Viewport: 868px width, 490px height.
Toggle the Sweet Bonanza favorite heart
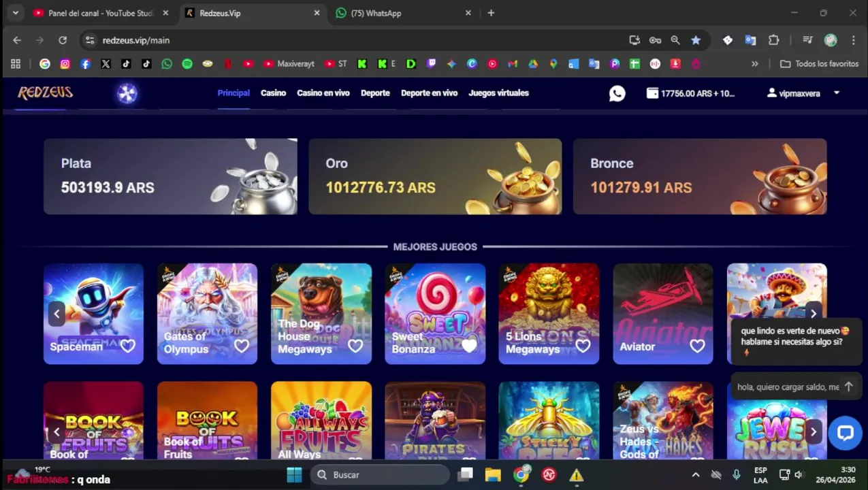(x=469, y=346)
